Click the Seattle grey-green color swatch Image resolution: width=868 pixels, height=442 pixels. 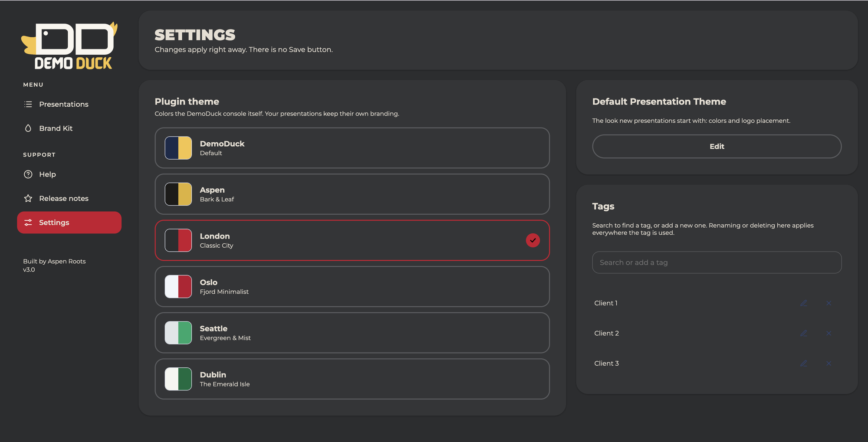[178, 333]
